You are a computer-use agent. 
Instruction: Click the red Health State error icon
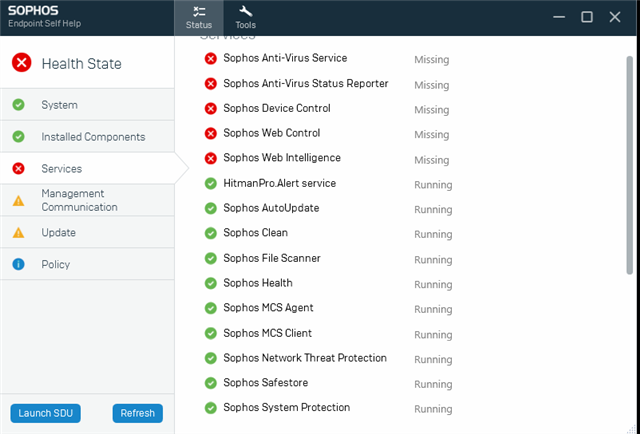21,62
